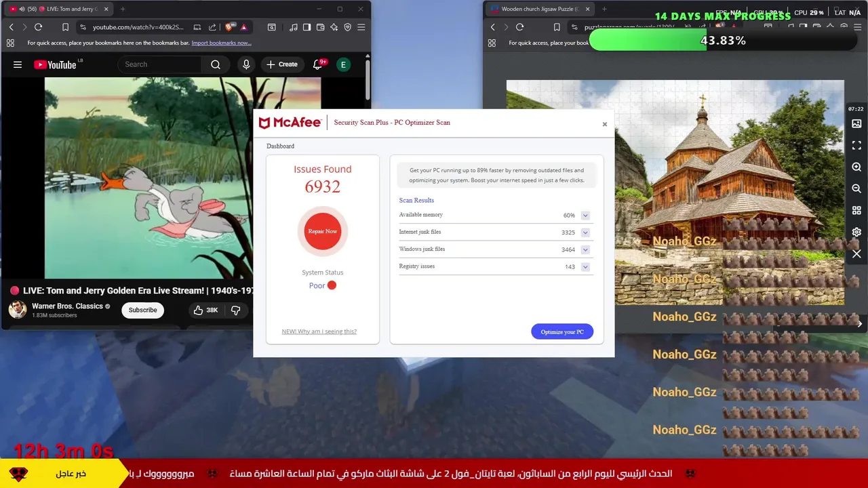Show the puzzle preview image icon
868x488 pixels.
tap(856, 124)
